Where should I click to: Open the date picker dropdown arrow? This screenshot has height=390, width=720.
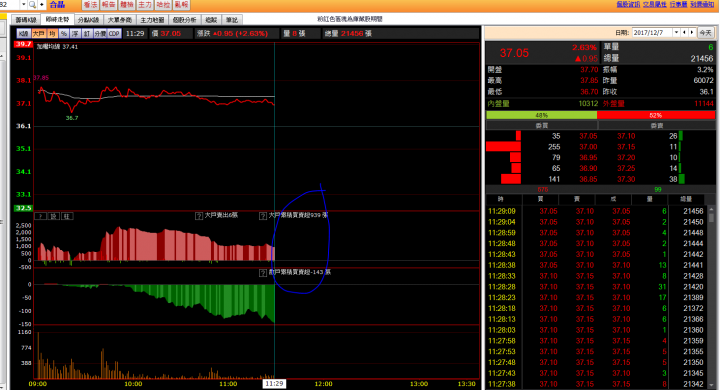(676, 33)
